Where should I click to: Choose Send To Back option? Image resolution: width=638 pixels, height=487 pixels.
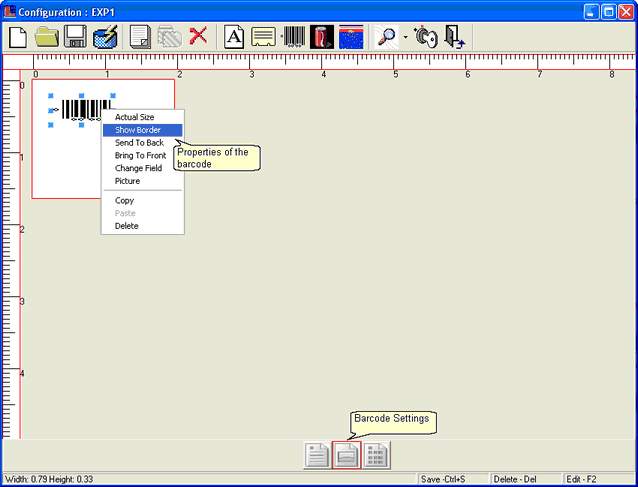point(142,143)
